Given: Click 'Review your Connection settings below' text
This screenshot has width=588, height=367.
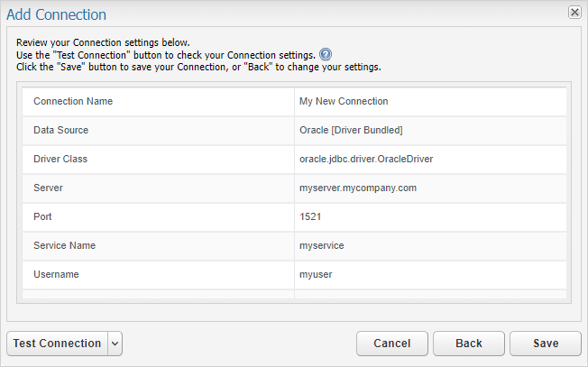Looking at the screenshot, I should (103, 42).
